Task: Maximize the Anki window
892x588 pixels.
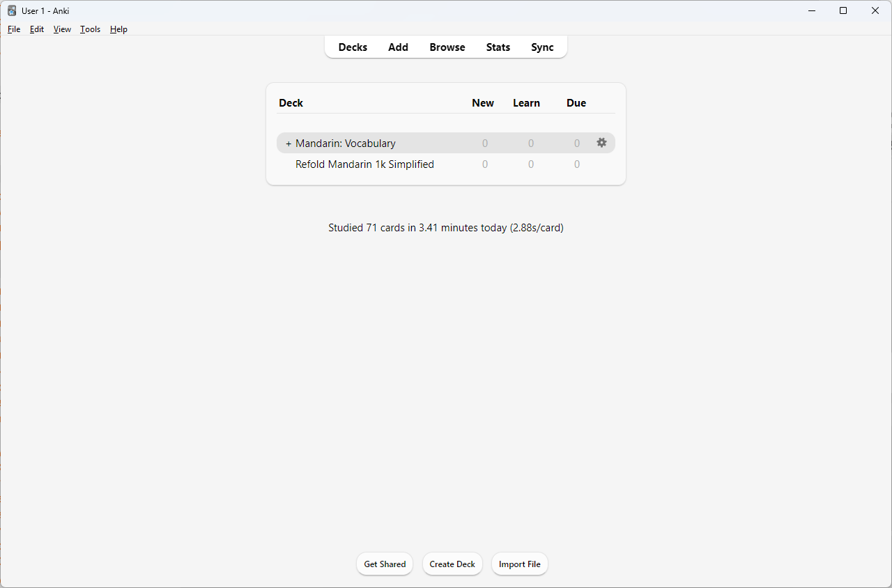Action: [843, 10]
